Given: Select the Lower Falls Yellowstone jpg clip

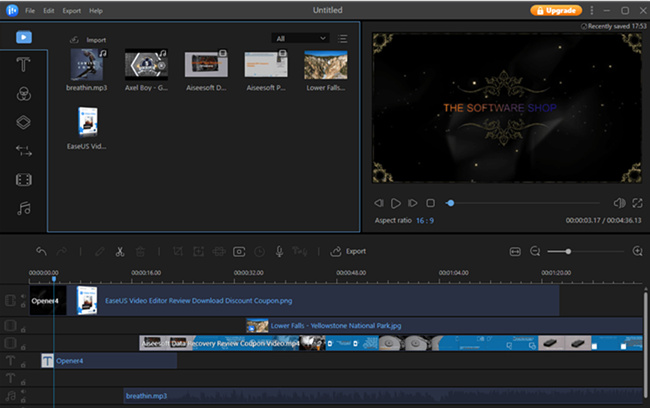Looking at the screenshot, I should [x=444, y=325].
